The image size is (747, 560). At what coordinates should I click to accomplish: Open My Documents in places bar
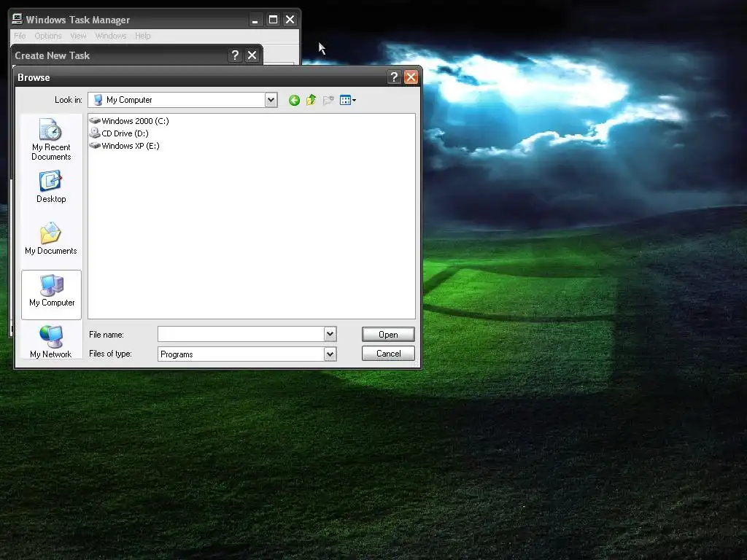[51, 239]
